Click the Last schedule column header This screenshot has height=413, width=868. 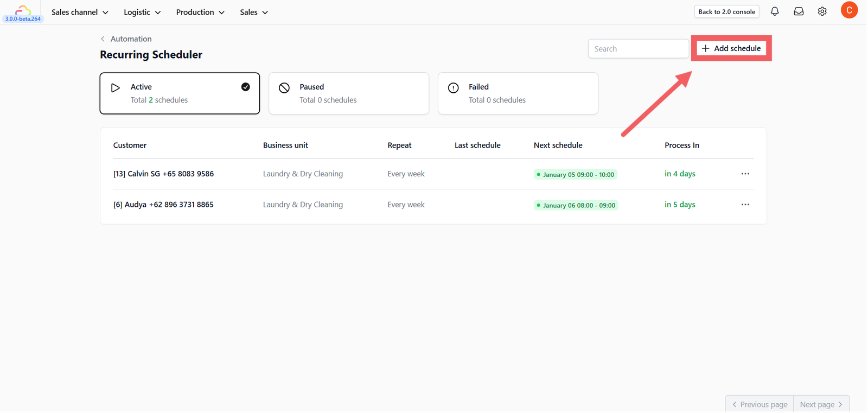(x=477, y=145)
